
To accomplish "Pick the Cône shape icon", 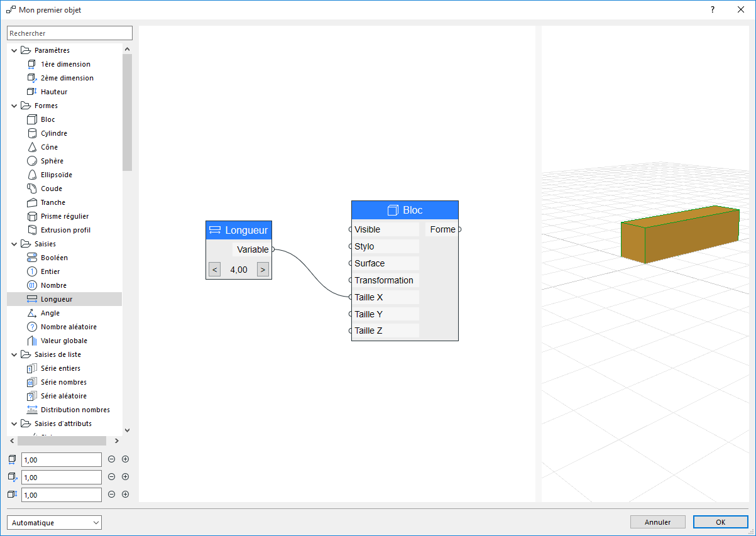I will click(x=32, y=147).
